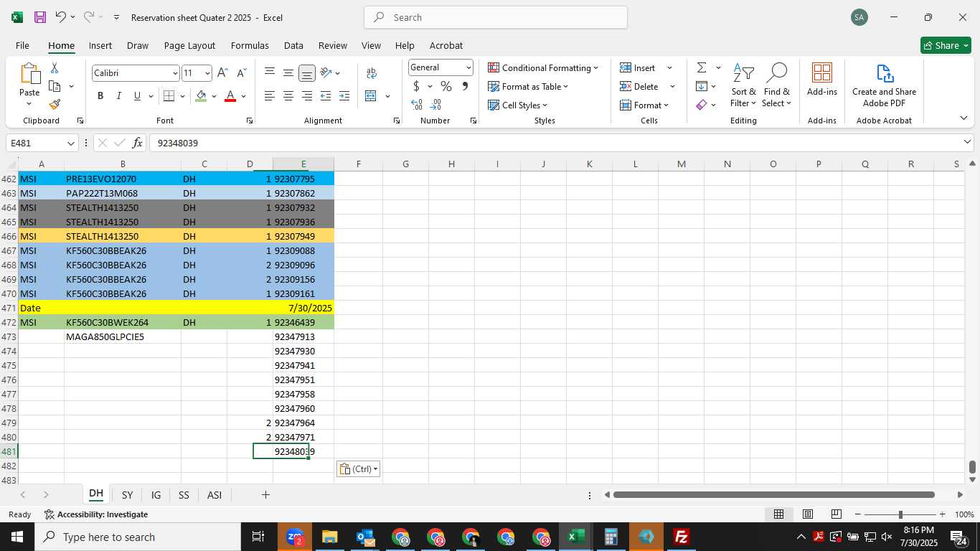Viewport: 980px width, 551px height.
Task: Save the workbook using the Save icon
Action: [40, 17]
